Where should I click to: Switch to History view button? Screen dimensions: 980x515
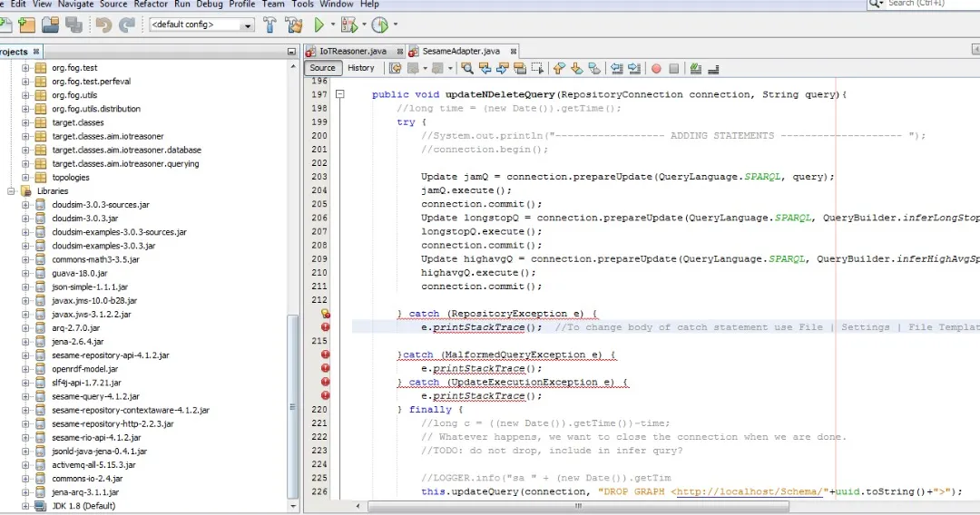(x=360, y=68)
